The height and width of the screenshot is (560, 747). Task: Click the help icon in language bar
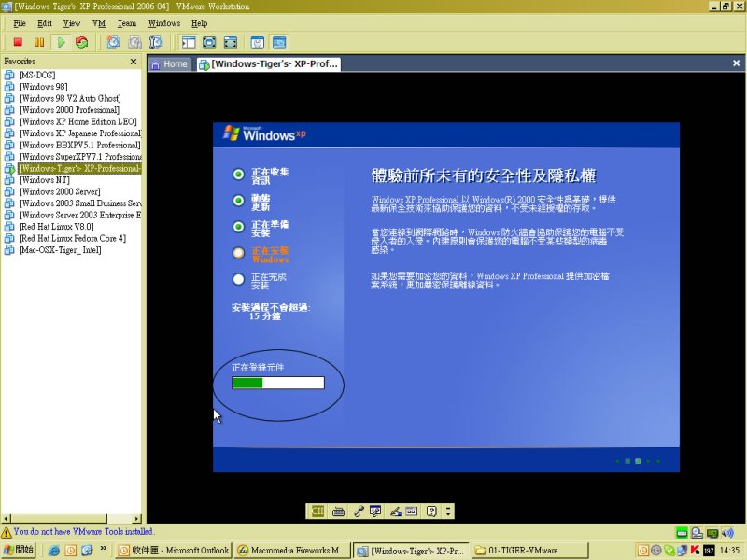pos(431,511)
